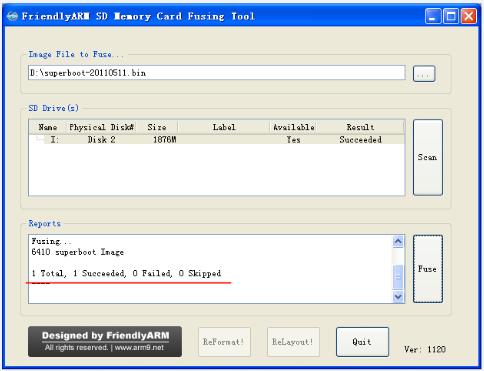Click the ReLayout! button

pos(293,342)
